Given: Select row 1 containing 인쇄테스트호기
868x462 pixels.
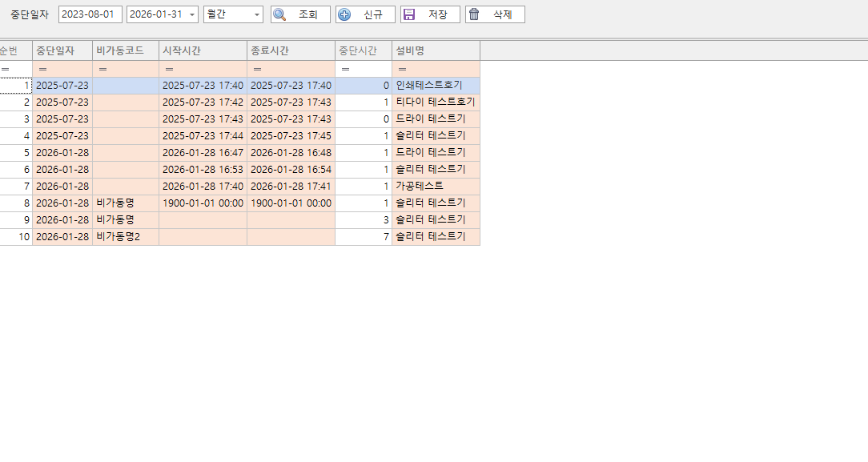Looking at the screenshot, I should coord(240,85).
